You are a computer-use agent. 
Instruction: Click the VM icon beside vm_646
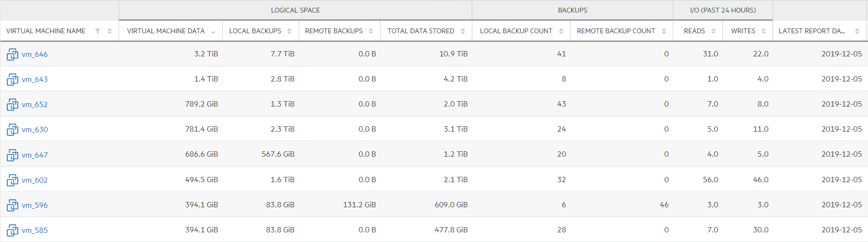[13, 54]
